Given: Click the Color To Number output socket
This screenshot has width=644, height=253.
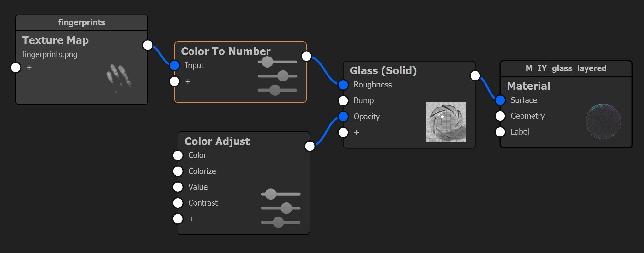Looking at the screenshot, I should click(306, 56).
